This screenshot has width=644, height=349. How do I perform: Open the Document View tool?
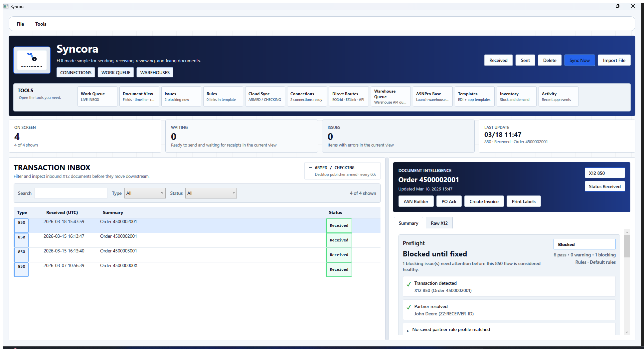[139, 96]
